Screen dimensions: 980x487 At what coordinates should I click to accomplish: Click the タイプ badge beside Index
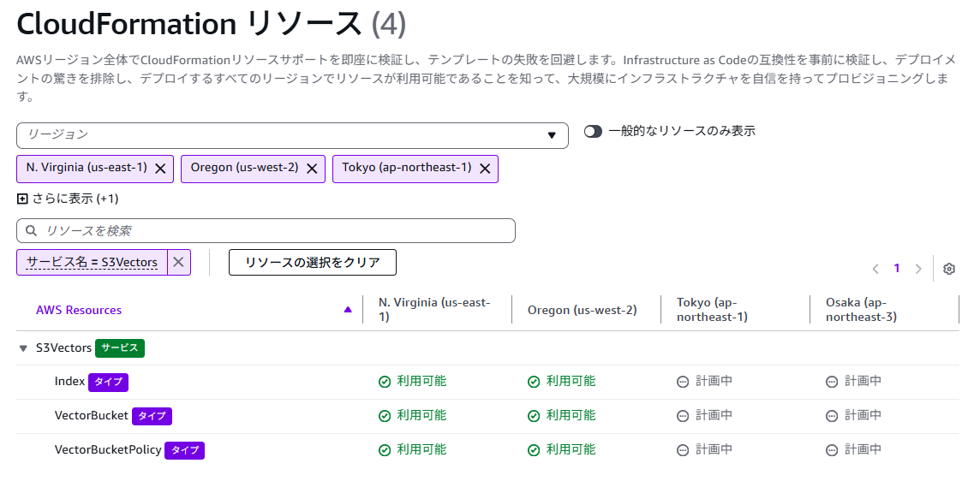108,382
